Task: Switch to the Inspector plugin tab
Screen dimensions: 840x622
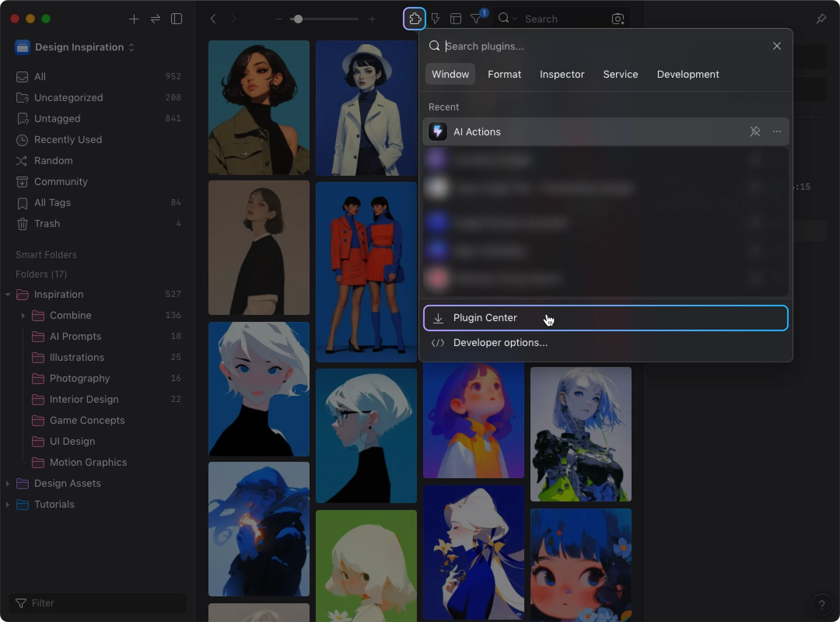Action: (562, 74)
